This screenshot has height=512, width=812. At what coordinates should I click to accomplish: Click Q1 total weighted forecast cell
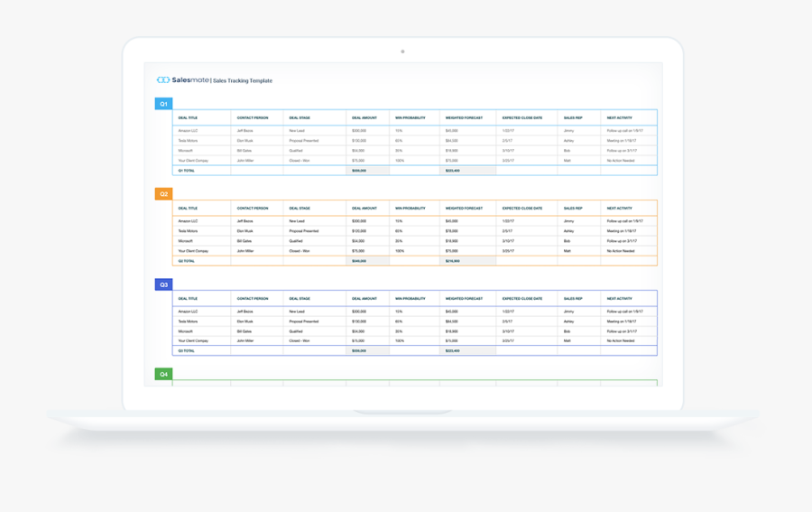coord(452,170)
